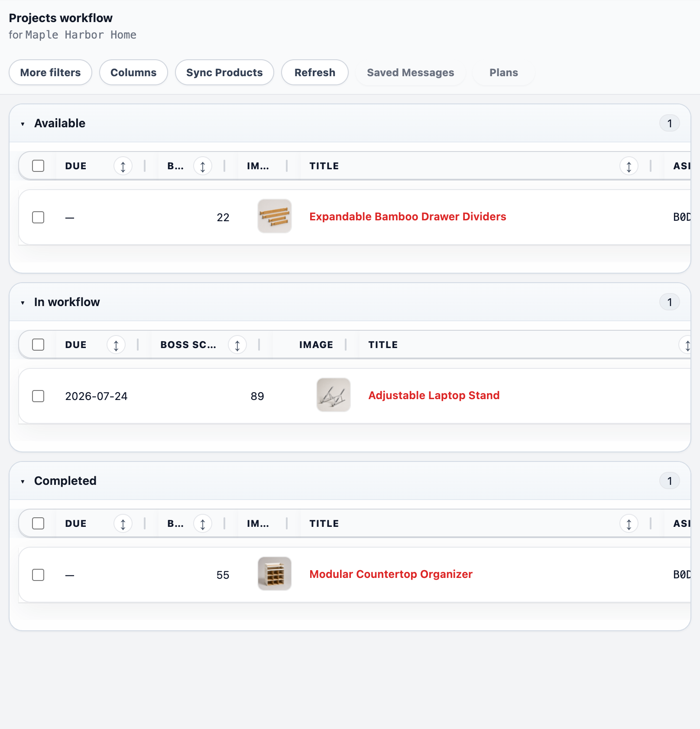This screenshot has width=700, height=729.
Task: Click the Available section count badge
Action: pyautogui.click(x=670, y=123)
